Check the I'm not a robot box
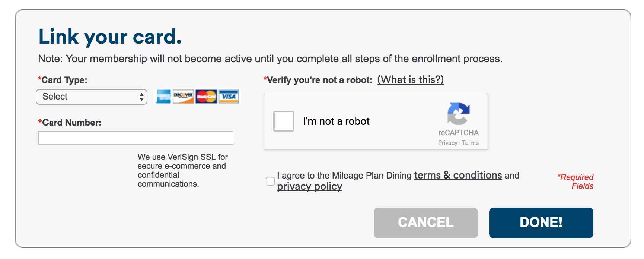Viewport: 644px width, 259px height. [284, 121]
